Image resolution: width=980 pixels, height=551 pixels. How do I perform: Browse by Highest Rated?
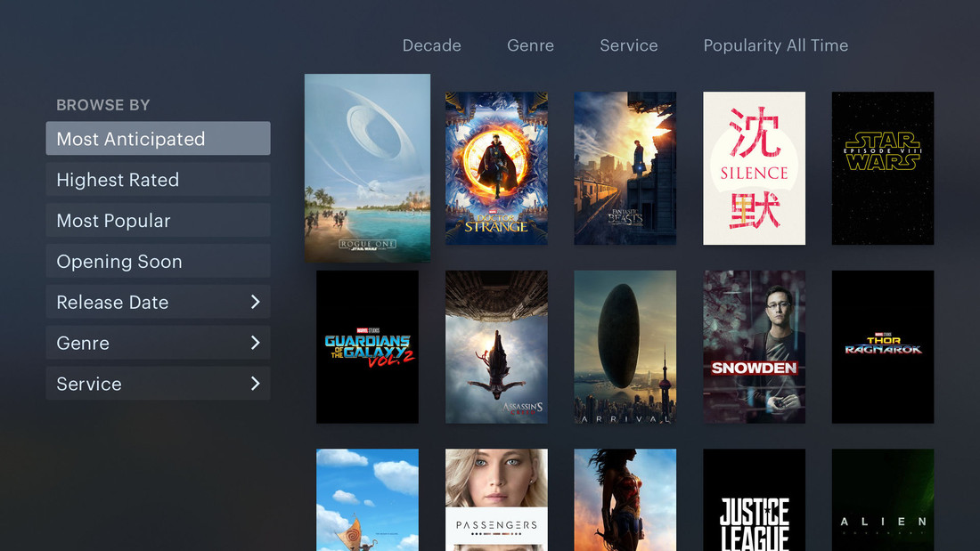(x=158, y=180)
